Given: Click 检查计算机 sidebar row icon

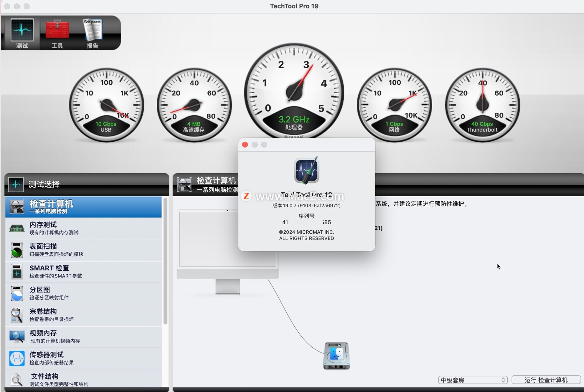Looking at the screenshot, I should tap(17, 207).
